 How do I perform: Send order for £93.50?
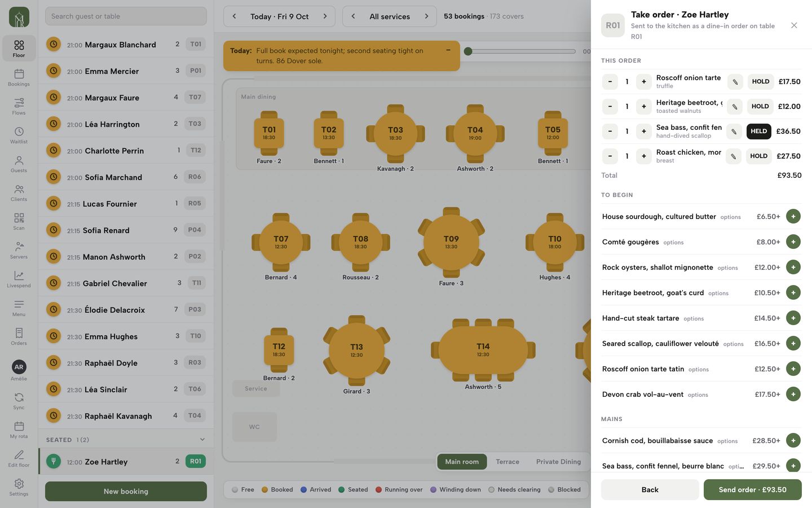(x=752, y=489)
